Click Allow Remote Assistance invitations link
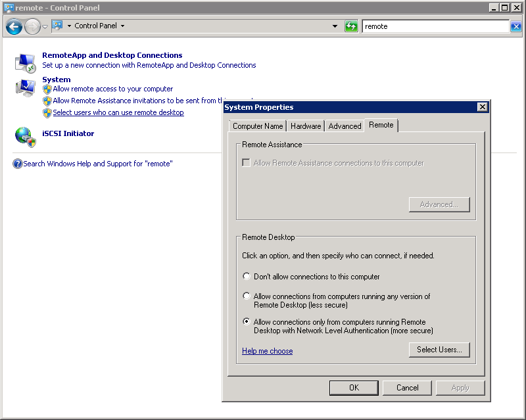The height and width of the screenshot is (420, 526). (137, 101)
